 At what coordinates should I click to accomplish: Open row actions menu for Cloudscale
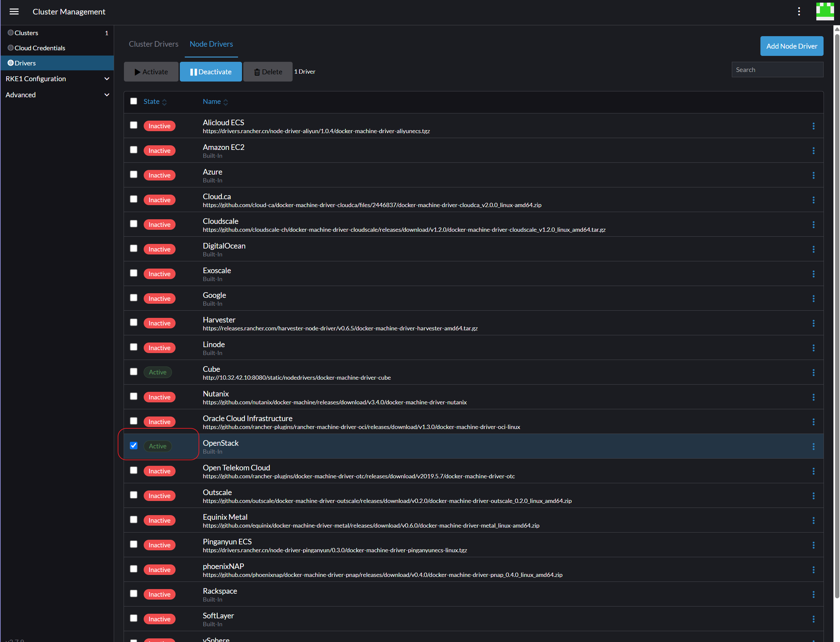(x=813, y=225)
